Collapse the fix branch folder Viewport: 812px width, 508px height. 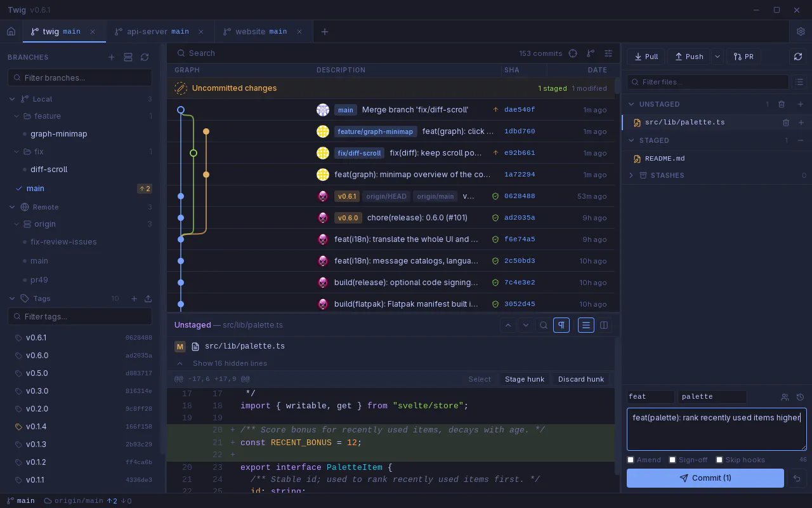(17, 152)
